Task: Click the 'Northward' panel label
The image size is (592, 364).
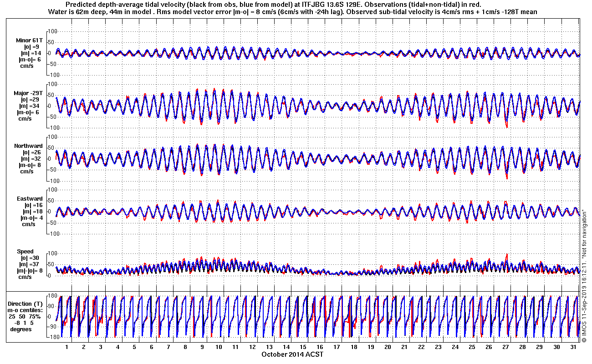Action: coord(28,146)
